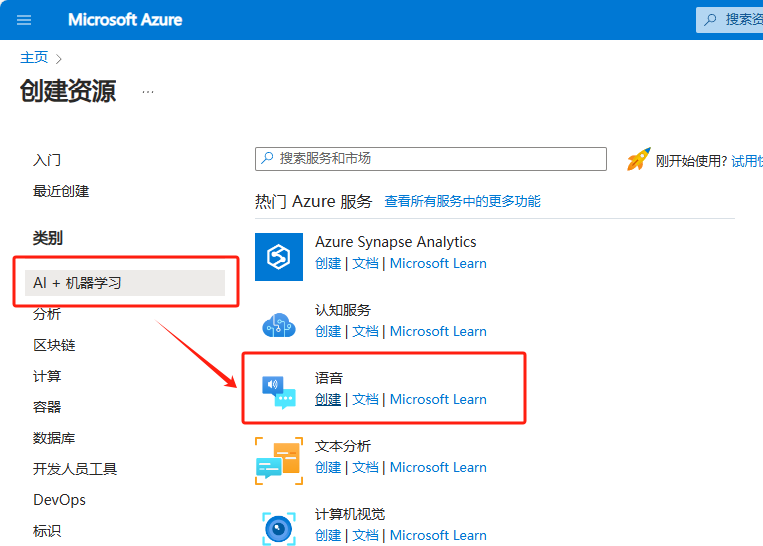Select the 区块链 category
The height and width of the screenshot is (546, 763).
point(54,345)
